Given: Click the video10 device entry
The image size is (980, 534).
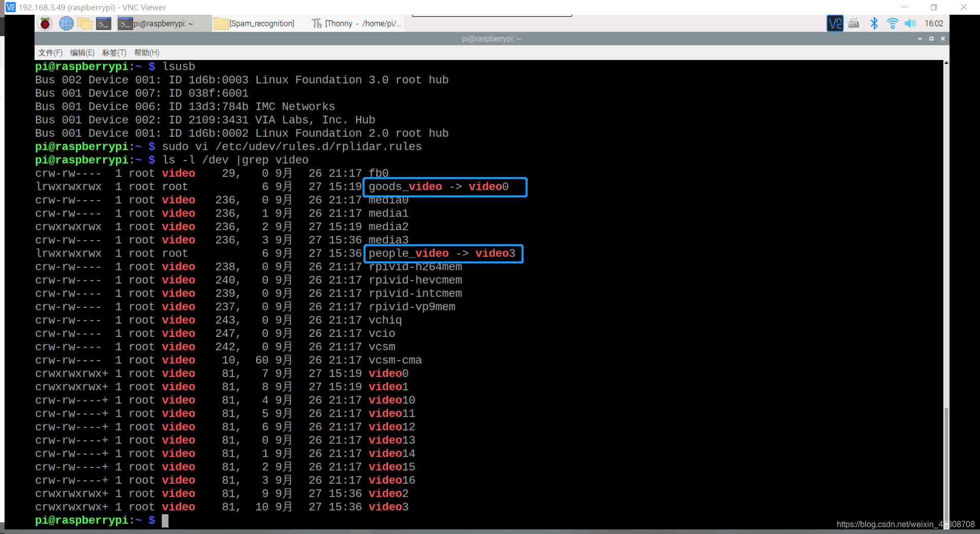Looking at the screenshot, I should click(x=392, y=400).
